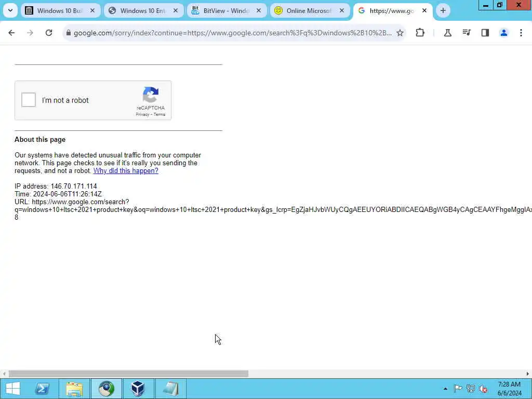
Task: Close the BitView tab
Action: [x=259, y=10]
